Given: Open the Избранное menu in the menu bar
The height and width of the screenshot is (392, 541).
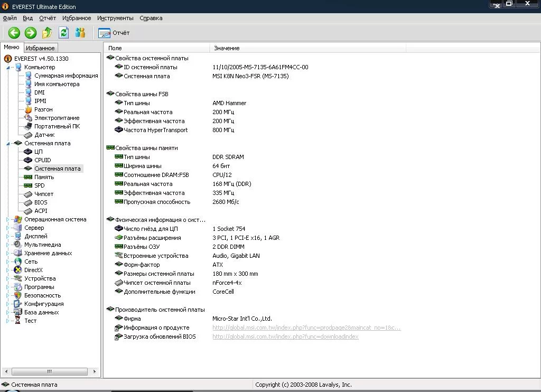Looking at the screenshot, I should click(77, 18).
